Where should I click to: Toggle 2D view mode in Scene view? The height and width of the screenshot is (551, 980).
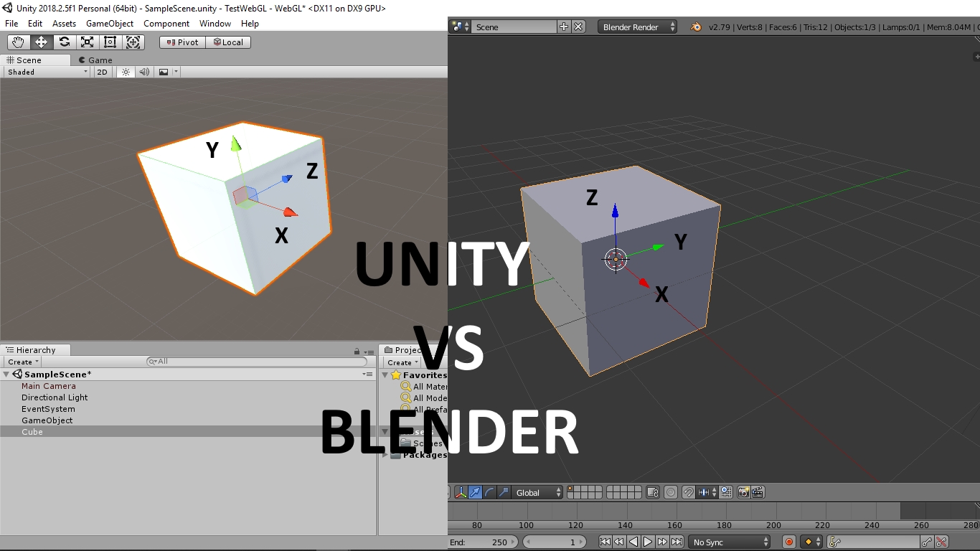102,72
